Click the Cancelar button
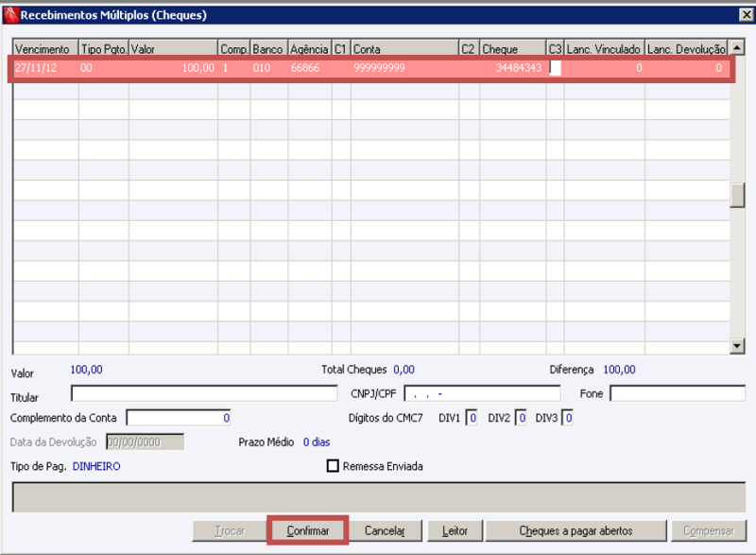This screenshot has height=555, width=756. click(385, 530)
